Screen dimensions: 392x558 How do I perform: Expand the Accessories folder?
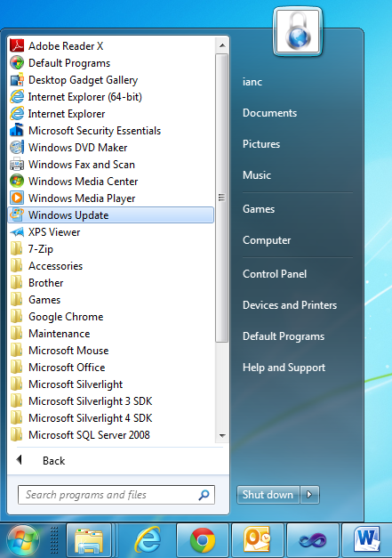(x=111, y=266)
